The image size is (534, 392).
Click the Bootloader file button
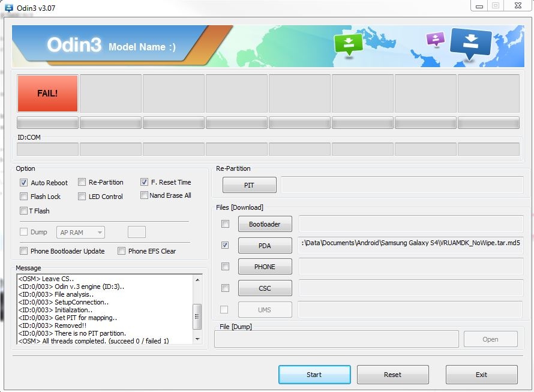point(265,224)
